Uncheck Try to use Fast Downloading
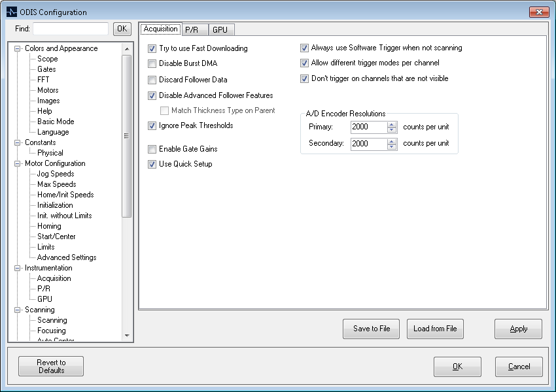This screenshot has width=556, height=392. coord(152,48)
